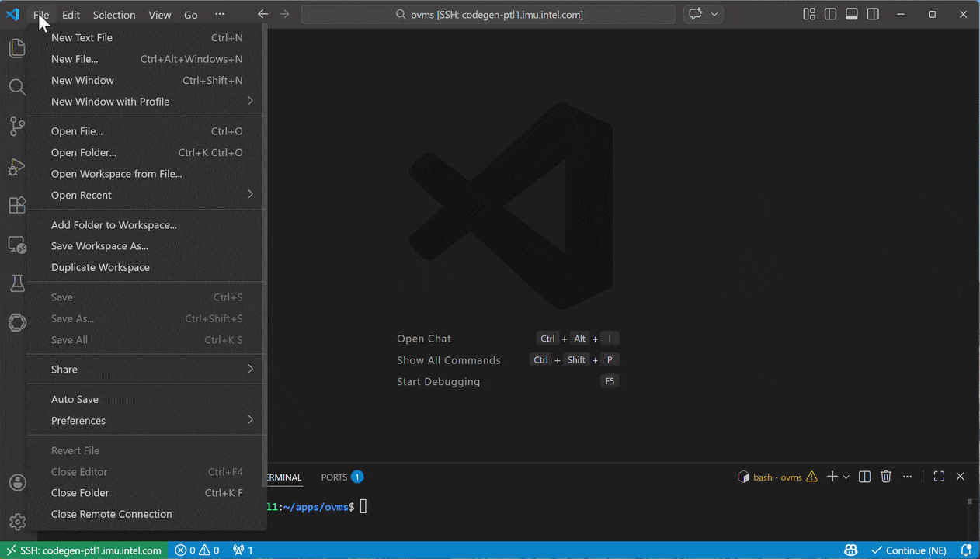
Task: Open the new terminal launch profile dropdown
Action: pyautogui.click(x=846, y=477)
